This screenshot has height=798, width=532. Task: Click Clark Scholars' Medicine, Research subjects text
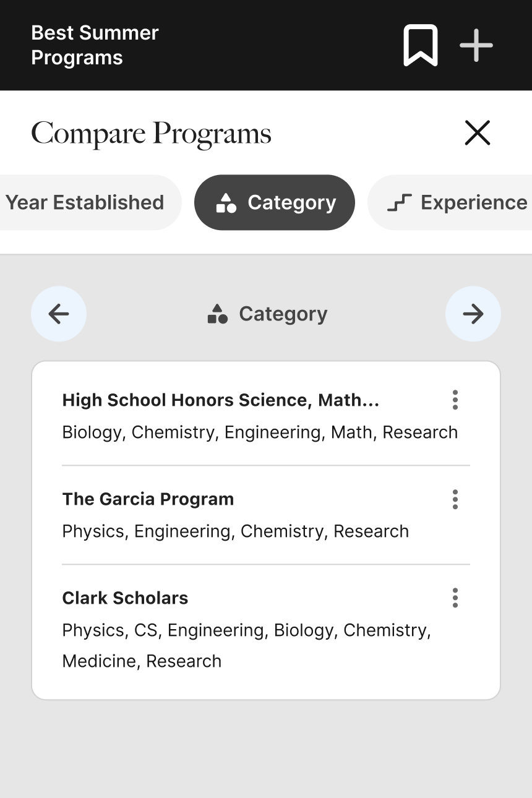142,661
